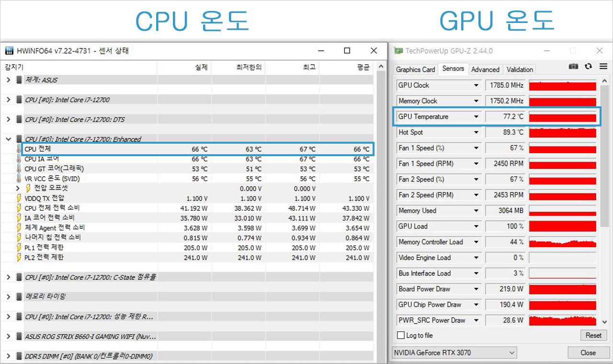Image resolution: width=613 pixels, height=364 pixels.
Task: Click the chip icon beside ASUS ROG STRIX B660-I
Action: pos(18,336)
